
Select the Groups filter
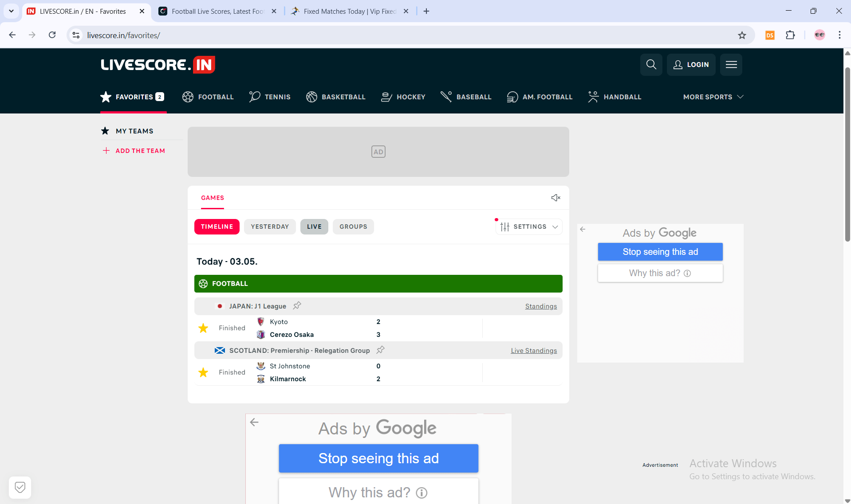point(353,227)
